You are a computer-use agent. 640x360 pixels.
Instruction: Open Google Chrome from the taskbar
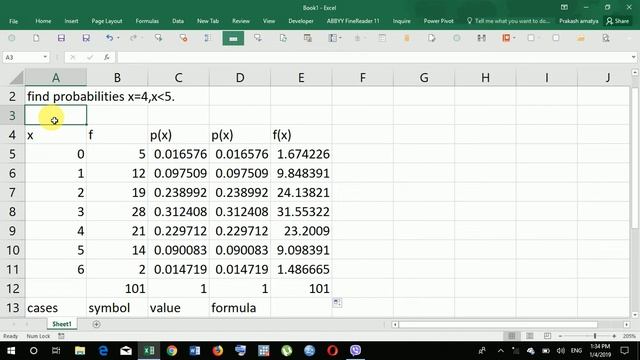click(x=172, y=350)
